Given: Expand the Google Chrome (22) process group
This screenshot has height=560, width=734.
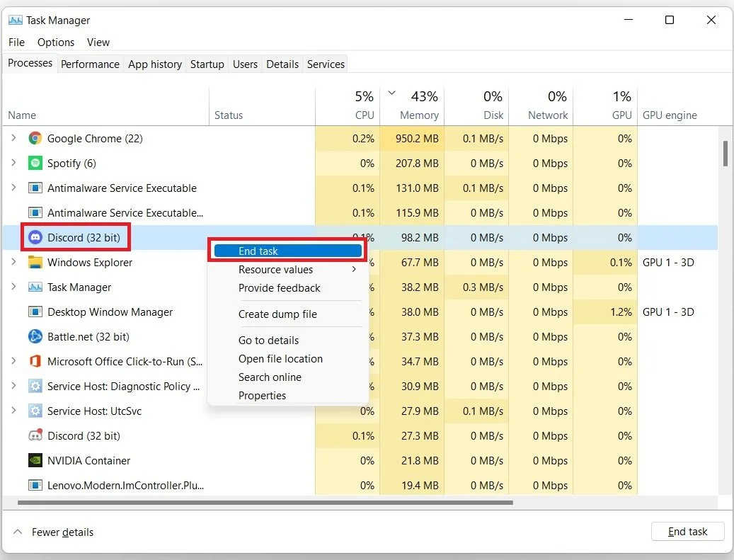Looking at the screenshot, I should tap(13, 137).
